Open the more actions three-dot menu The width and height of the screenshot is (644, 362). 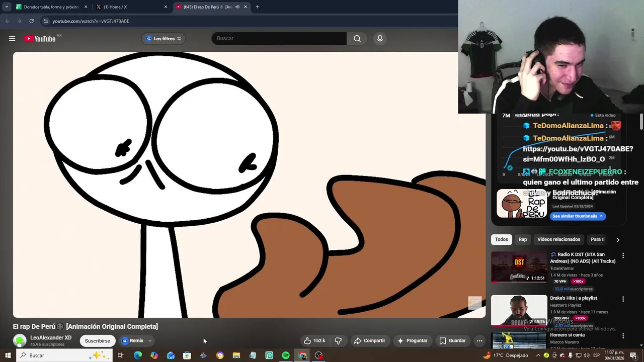click(x=479, y=340)
